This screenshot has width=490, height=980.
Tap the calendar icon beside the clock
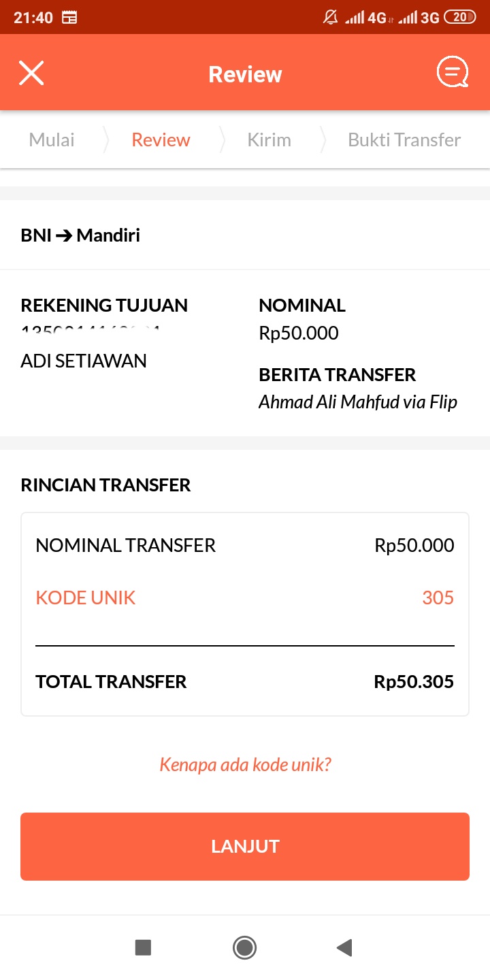69,18
